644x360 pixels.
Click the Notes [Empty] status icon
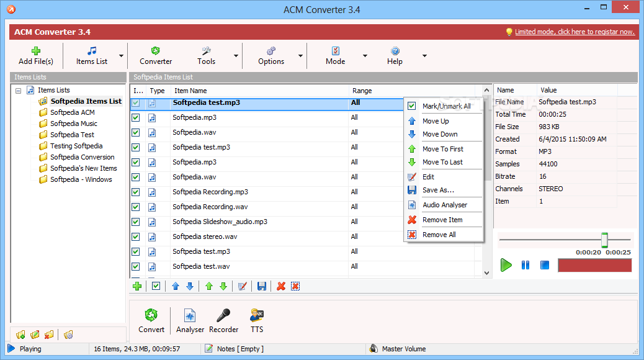point(209,348)
